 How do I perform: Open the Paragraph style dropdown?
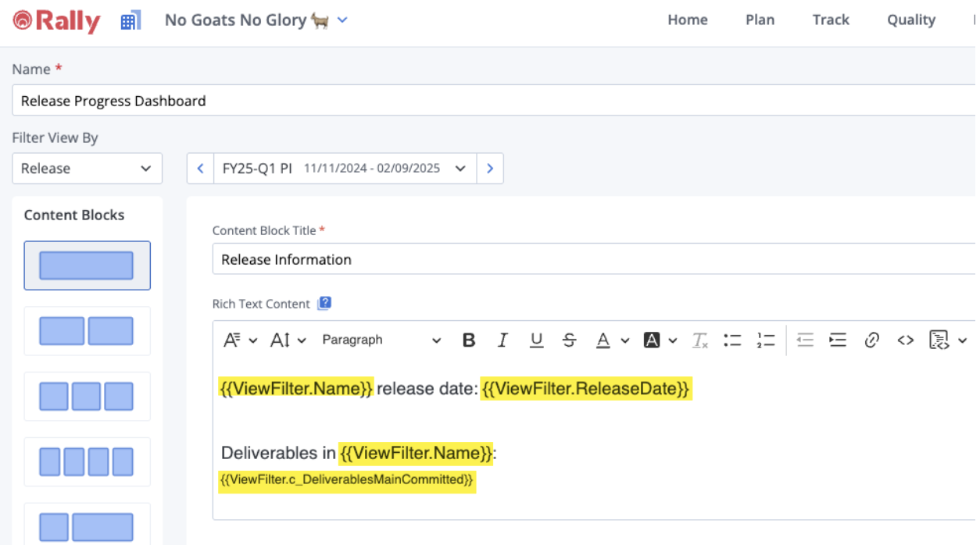coord(381,340)
